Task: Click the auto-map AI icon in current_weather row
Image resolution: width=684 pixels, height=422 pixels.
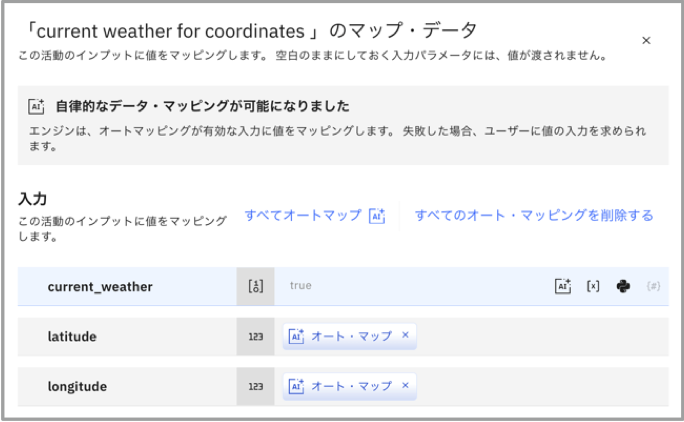Action: point(563,286)
